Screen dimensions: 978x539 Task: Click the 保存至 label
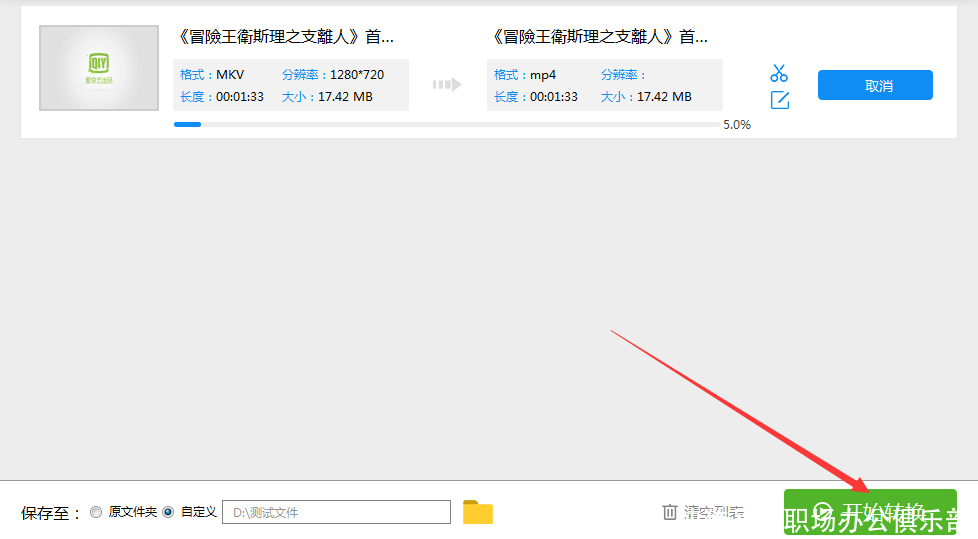click(x=51, y=513)
